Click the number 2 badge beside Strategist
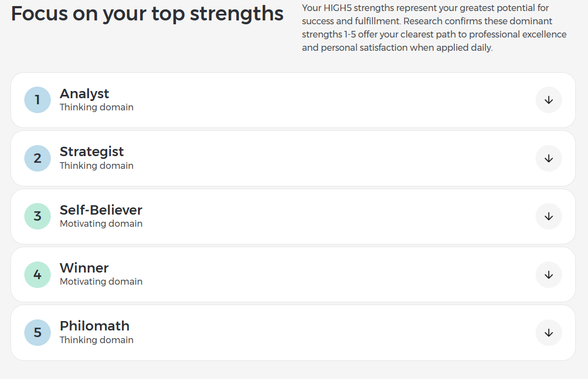 coord(37,158)
